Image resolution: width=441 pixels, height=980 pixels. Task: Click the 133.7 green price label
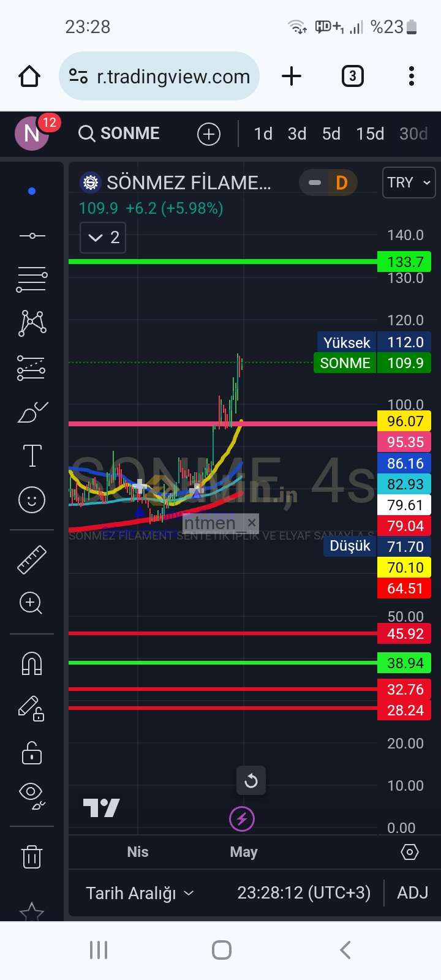(405, 262)
